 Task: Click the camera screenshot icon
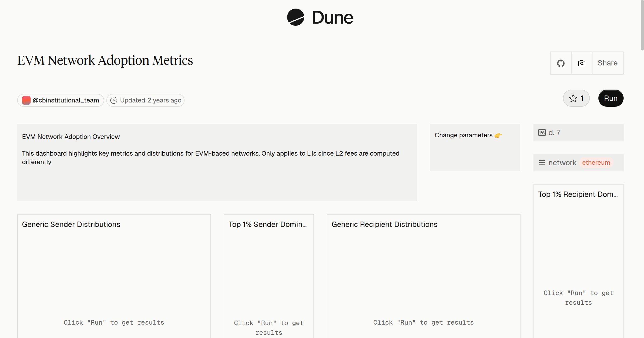click(x=581, y=63)
